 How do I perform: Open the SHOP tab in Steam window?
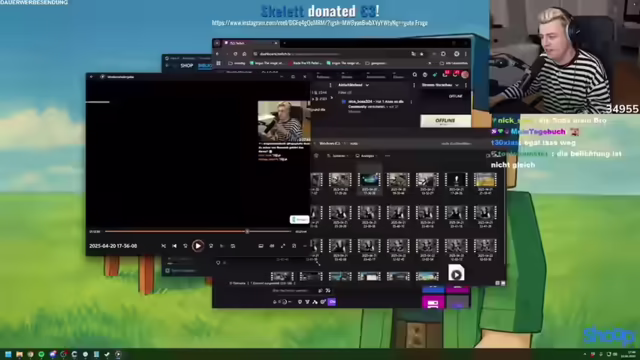click(x=187, y=66)
